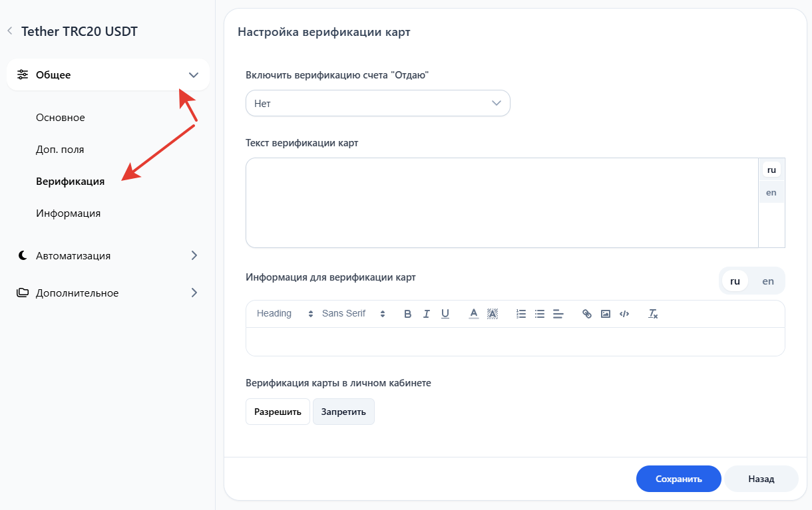Create a numbered list in the editor

coord(521,314)
